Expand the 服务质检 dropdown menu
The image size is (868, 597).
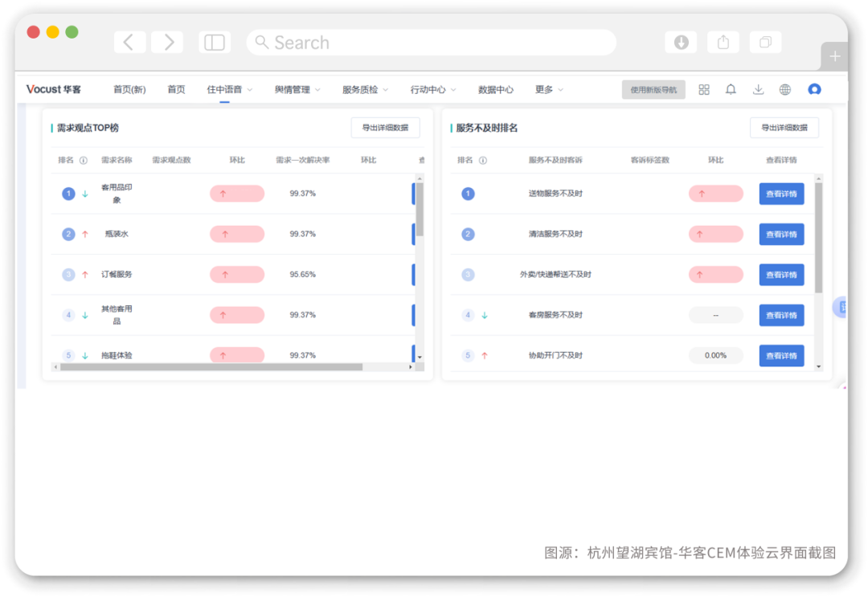pyautogui.click(x=365, y=90)
